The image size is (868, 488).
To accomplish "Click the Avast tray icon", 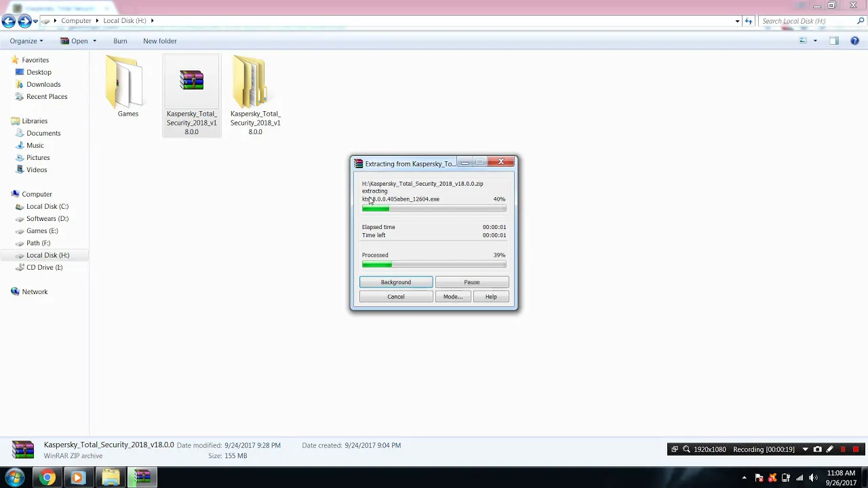I will [772, 478].
